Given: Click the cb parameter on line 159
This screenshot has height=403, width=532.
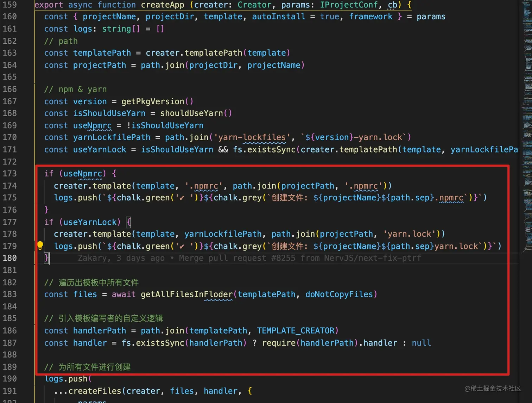Looking at the screenshot, I should [392, 5].
